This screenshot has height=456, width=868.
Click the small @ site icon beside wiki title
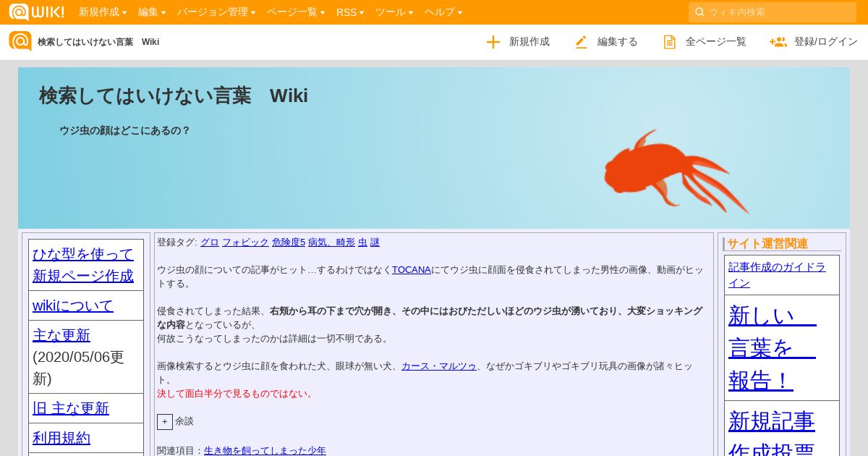pos(20,41)
